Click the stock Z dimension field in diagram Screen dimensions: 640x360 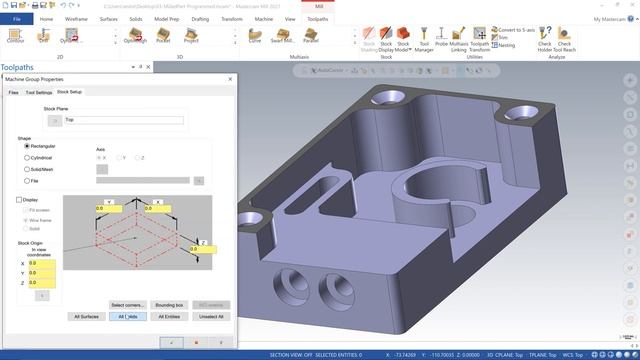click(x=203, y=249)
